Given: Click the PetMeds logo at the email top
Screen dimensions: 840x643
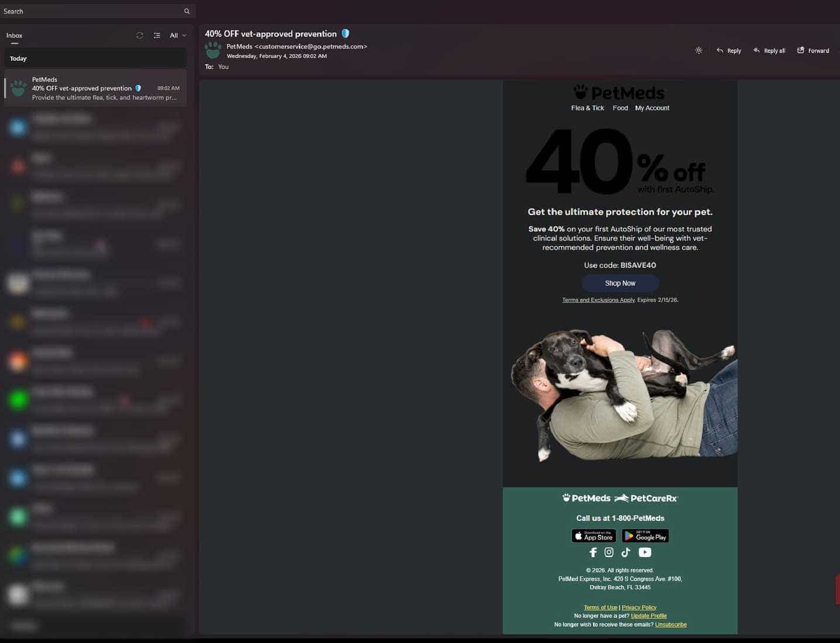Looking at the screenshot, I should (619, 92).
